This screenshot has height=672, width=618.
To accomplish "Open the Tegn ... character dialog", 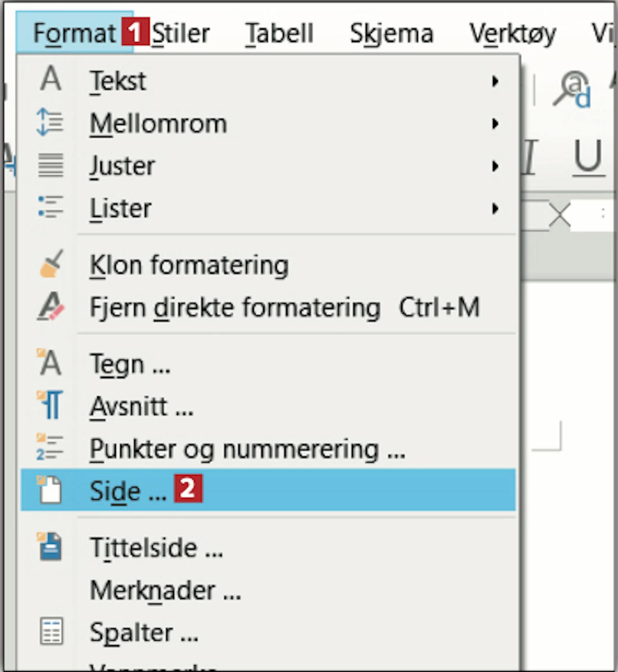I will click(130, 364).
